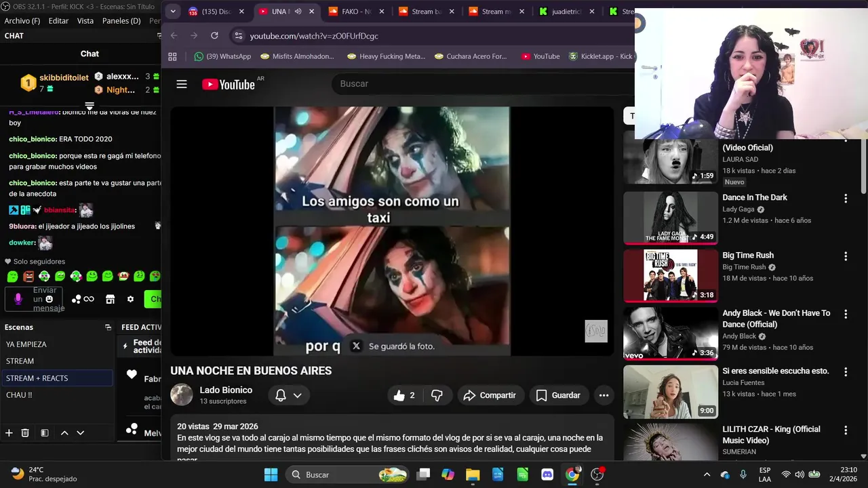Go back in browser history
The height and width of the screenshot is (488, 868).
click(174, 35)
